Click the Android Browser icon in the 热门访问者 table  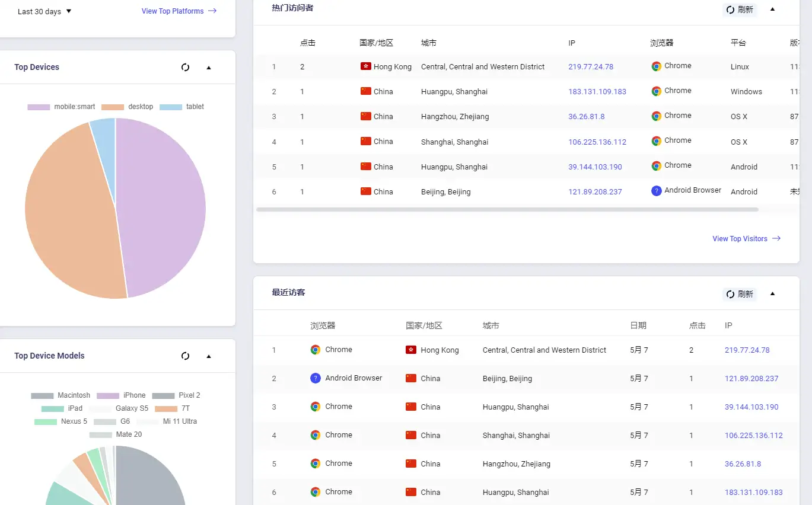click(x=656, y=191)
